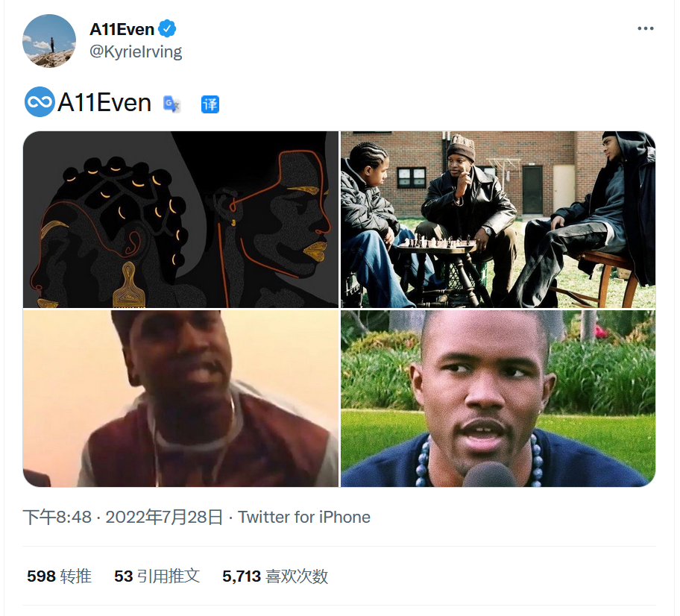Click the Google Translate icon

tap(171, 104)
